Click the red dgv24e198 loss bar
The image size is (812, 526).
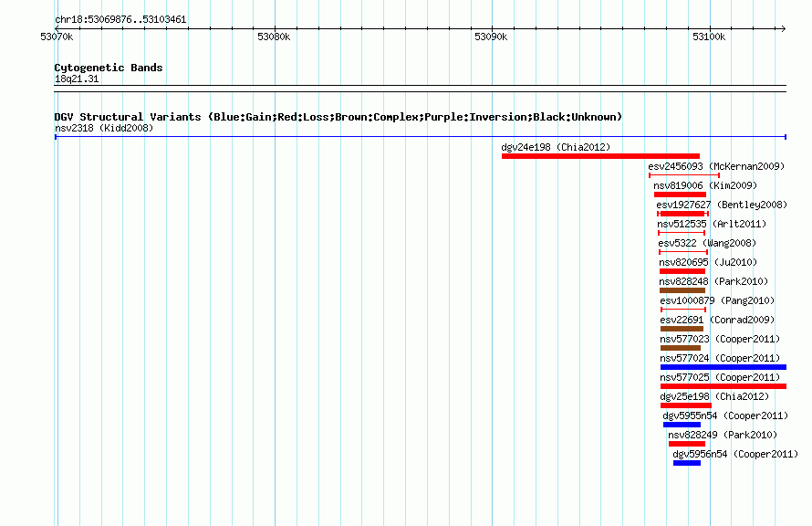[600, 156]
